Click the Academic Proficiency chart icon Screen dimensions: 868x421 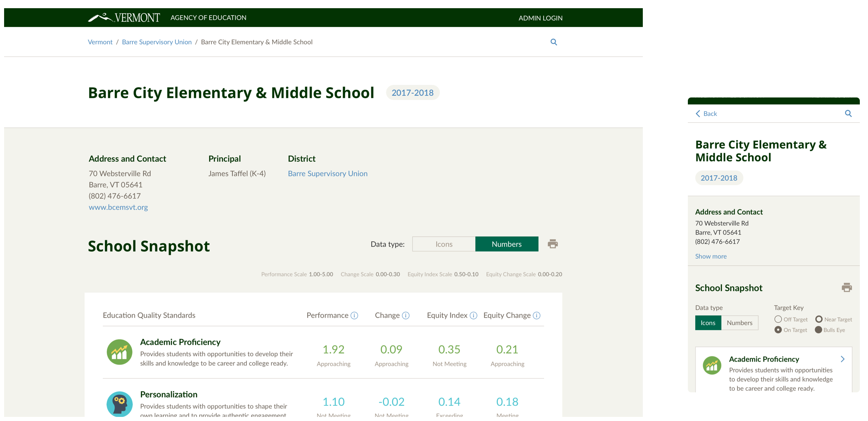[120, 352]
